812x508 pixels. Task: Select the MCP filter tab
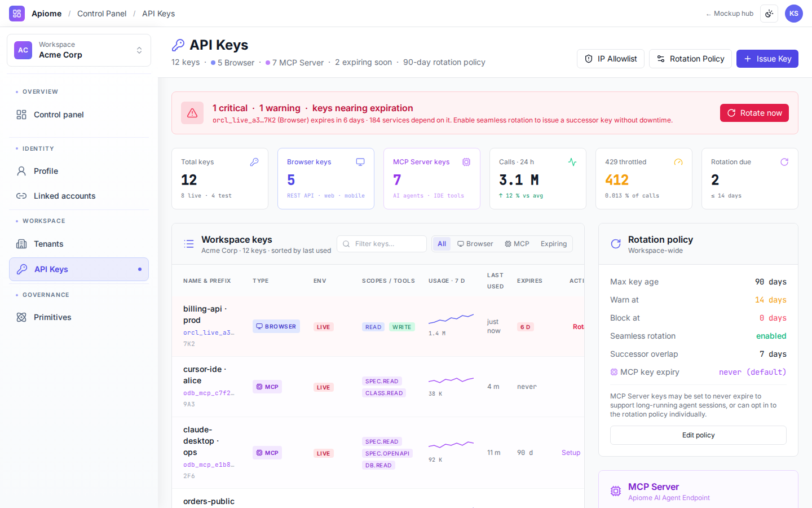[517, 244]
